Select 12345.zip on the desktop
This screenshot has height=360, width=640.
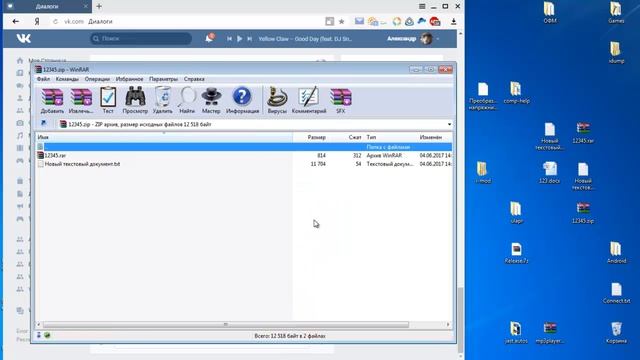coord(583,213)
